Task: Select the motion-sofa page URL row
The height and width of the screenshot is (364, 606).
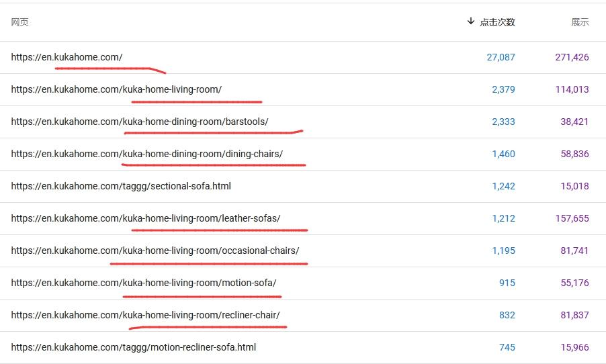Action: [144, 283]
